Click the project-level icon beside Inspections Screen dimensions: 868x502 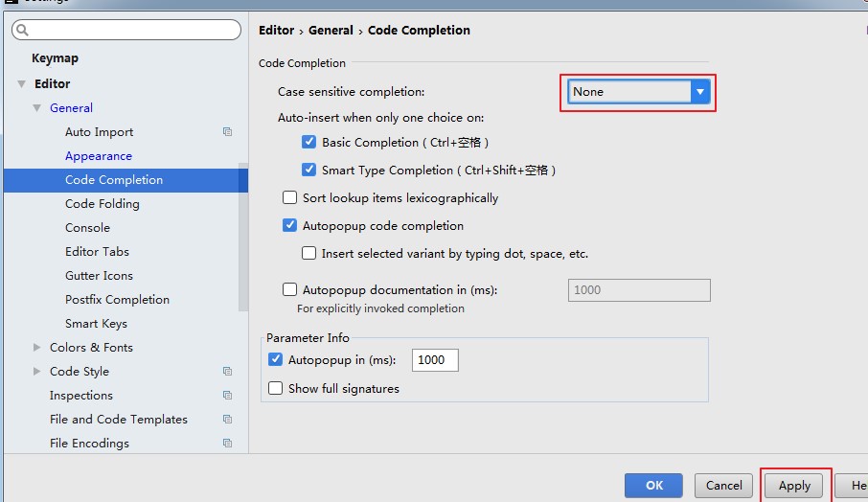(x=227, y=396)
